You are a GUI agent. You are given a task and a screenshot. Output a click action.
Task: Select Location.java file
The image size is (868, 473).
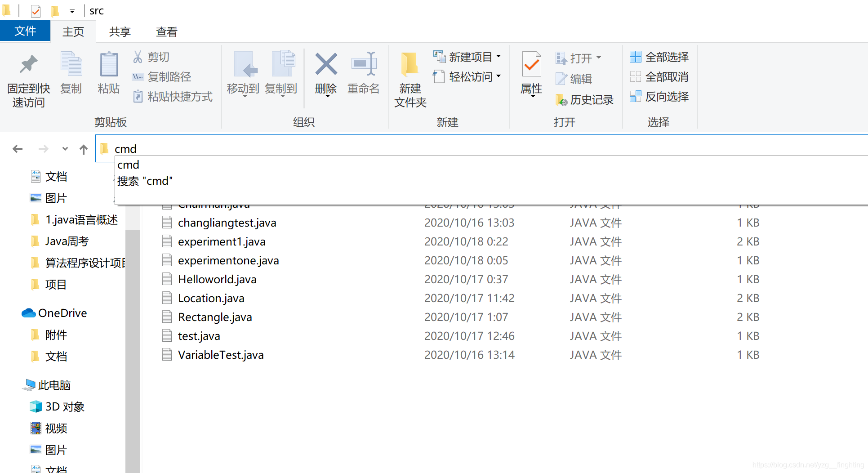[x=211, y=298]
